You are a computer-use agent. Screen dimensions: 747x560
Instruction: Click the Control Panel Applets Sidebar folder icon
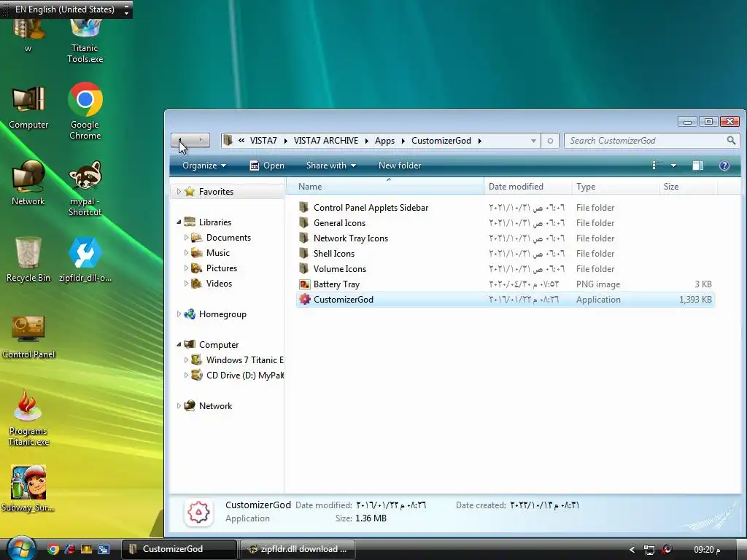304,208
